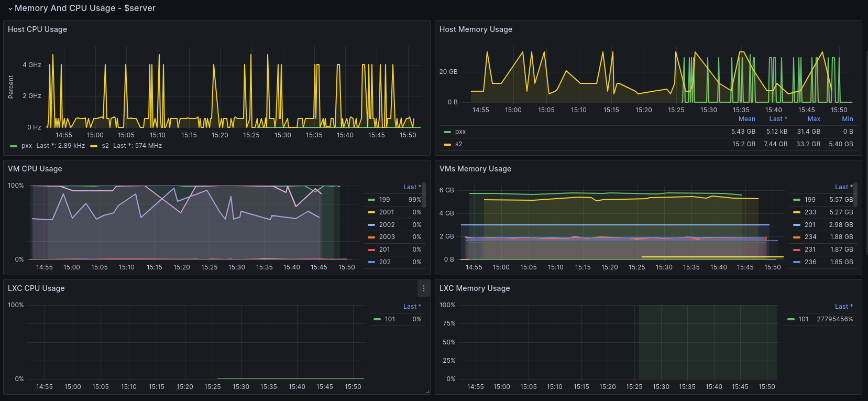Sort Host Memory legend by Min

(x=848, y=119)
